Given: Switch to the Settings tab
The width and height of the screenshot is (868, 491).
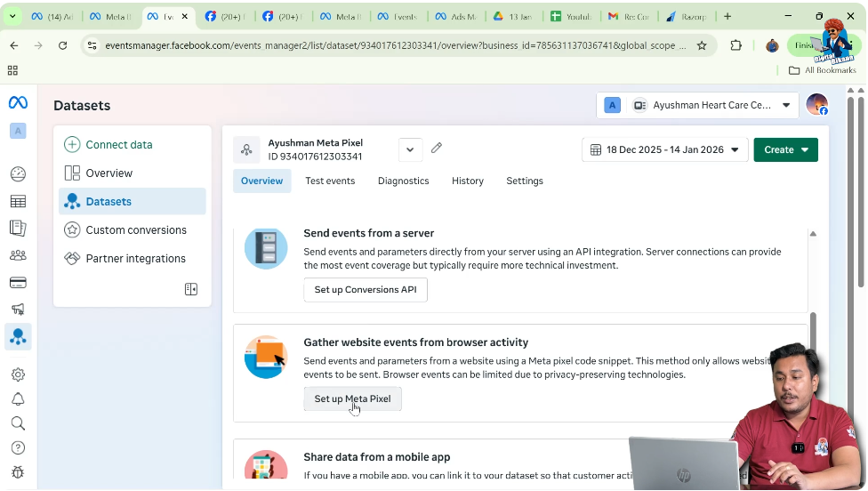Looking at the screenshot, I should point(524,181).
